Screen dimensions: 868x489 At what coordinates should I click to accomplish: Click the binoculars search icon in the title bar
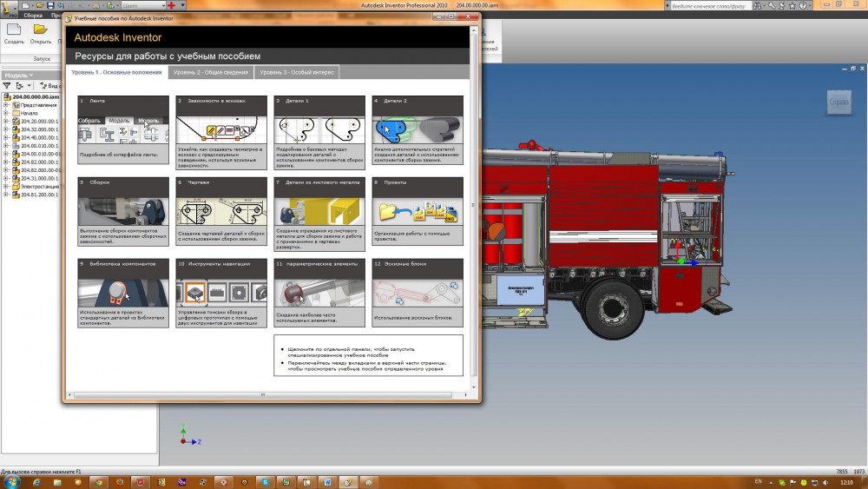coord(757,5)
